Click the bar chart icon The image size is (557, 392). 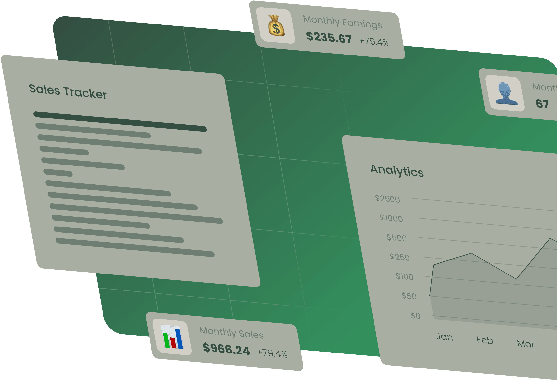(x=172, y=337)
